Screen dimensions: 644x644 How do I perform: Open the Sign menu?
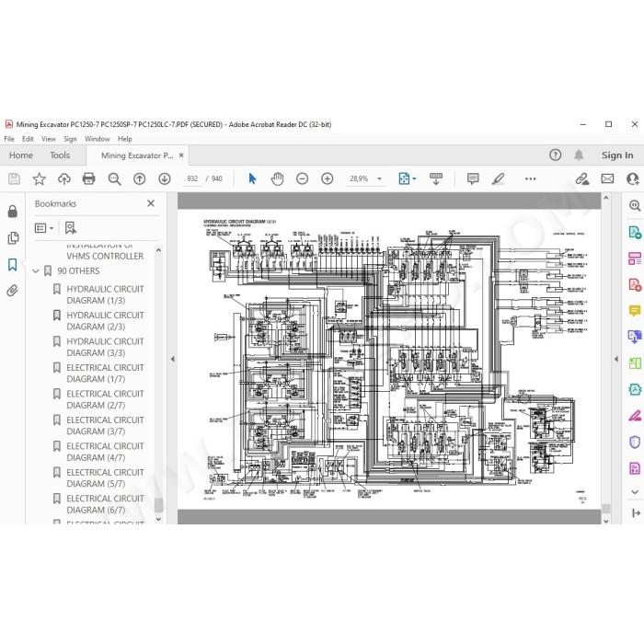coord(70,139)
